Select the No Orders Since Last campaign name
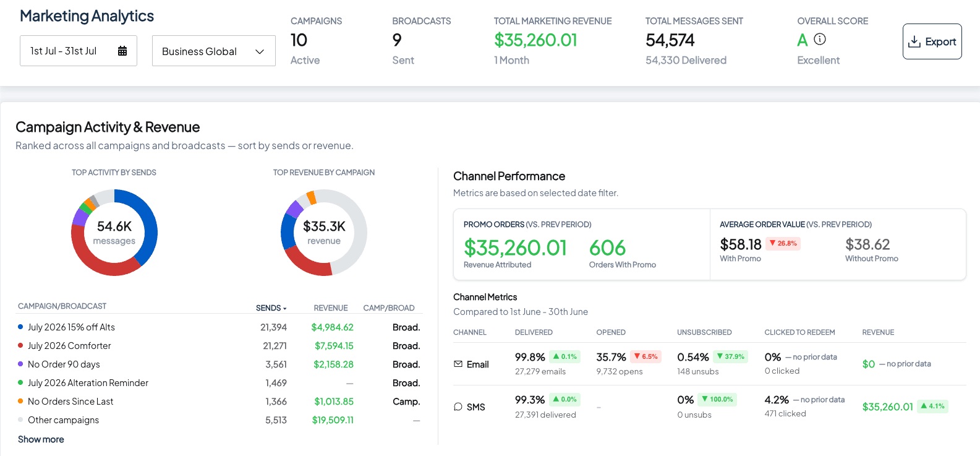The image size is (980, 456). pos(70,402)
